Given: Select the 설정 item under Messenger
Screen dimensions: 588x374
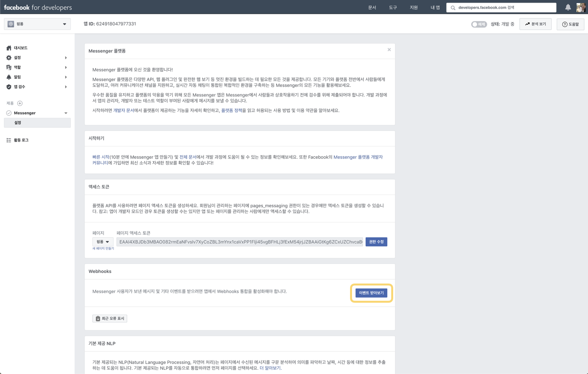Looking at the screenshot, I should (x=37, y=123).
